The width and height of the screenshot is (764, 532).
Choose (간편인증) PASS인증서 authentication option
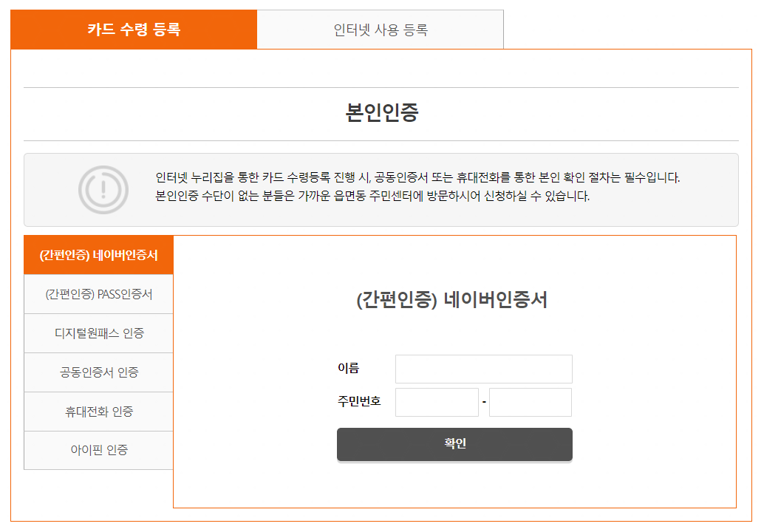(x=98, y=294)
